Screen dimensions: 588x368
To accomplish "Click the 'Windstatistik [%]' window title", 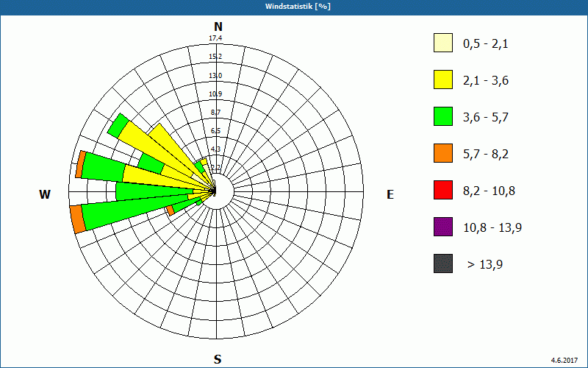I will pos(298,7).
